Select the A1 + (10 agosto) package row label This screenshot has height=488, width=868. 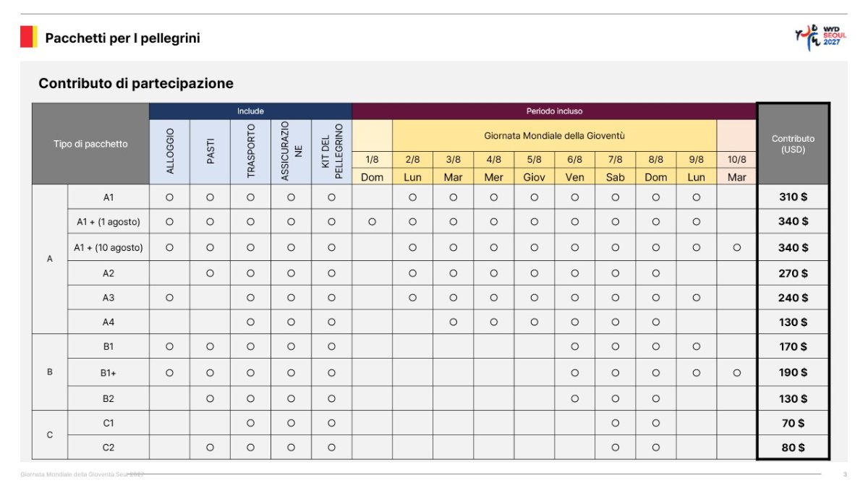click(109, 247)
